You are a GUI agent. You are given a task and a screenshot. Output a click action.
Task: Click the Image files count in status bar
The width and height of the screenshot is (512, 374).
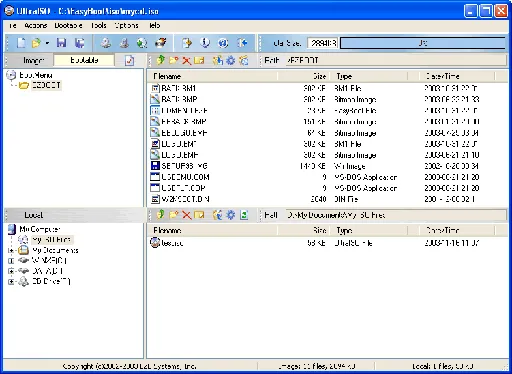point(316,366)
